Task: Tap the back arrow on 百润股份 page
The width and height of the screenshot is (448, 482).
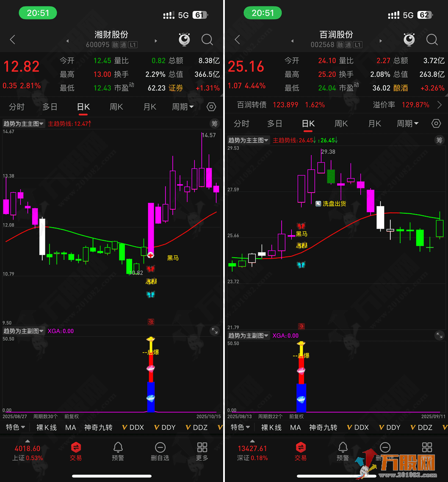Action: (x=237, y=40)
